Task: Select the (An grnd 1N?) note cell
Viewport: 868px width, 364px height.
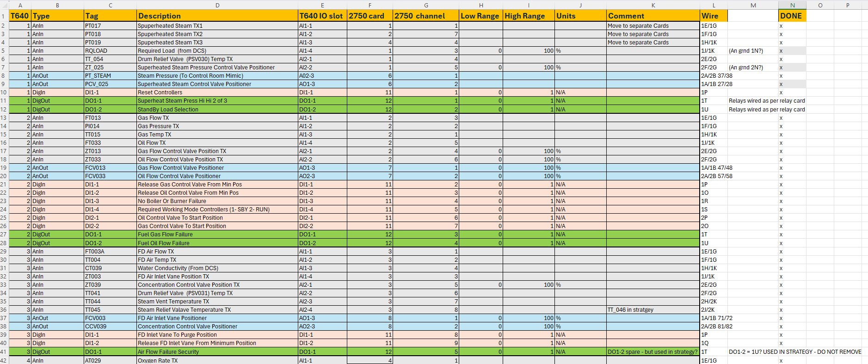Action: point(752,51)
